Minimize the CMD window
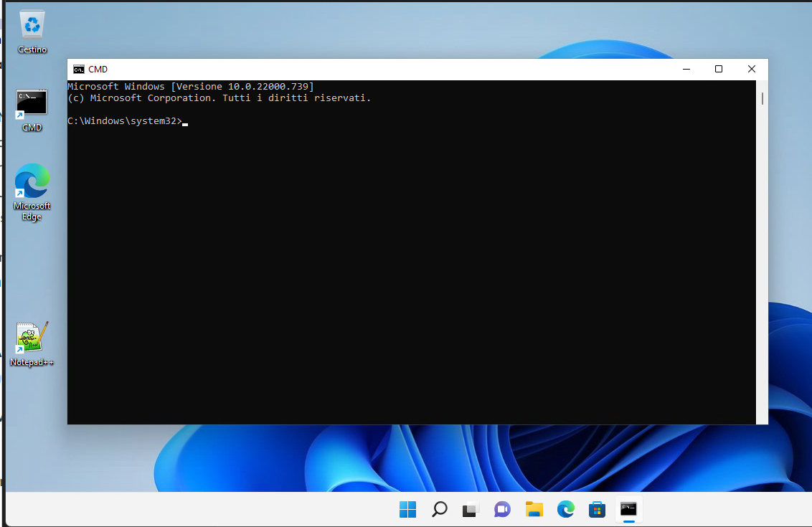Image resolution: width=812 pixels, height=527 pixels. pos(686,69)
